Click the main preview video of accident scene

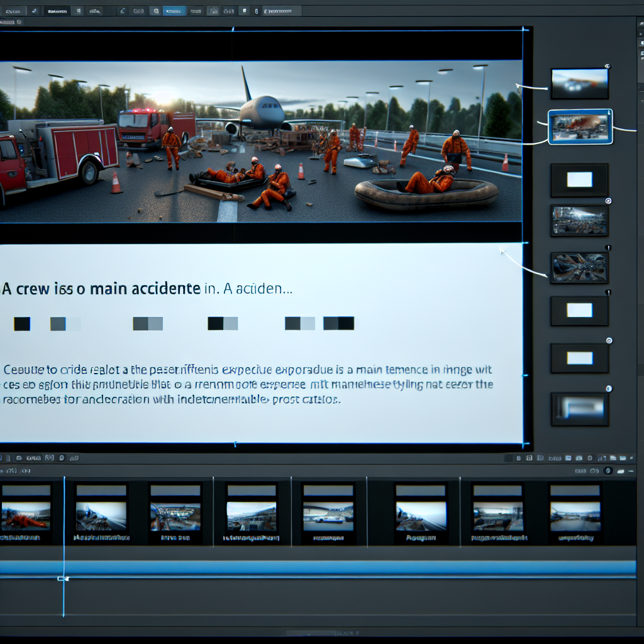(261, 142)
